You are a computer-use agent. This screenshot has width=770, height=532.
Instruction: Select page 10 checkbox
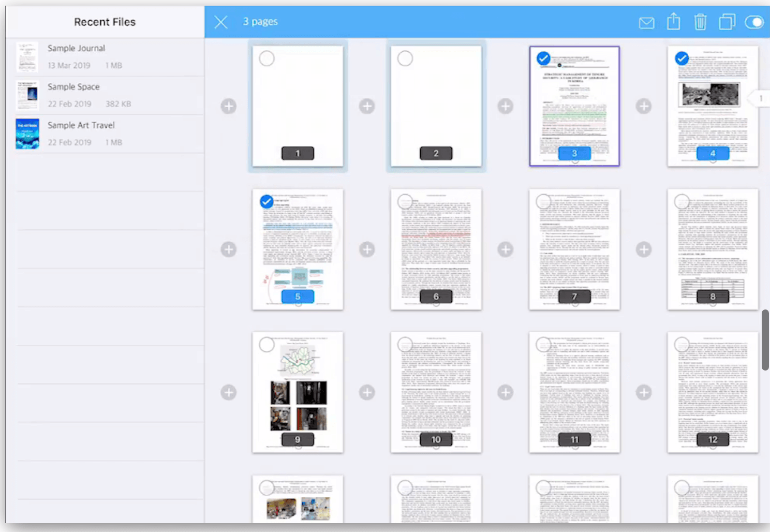pyautogui.click(x=405, y=345)
